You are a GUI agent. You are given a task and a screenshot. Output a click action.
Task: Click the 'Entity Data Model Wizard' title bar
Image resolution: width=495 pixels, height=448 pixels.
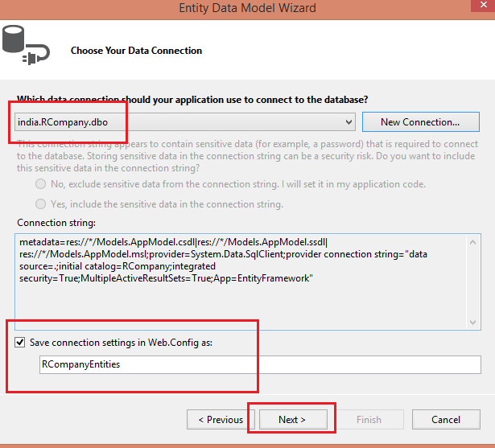(247, 8)
